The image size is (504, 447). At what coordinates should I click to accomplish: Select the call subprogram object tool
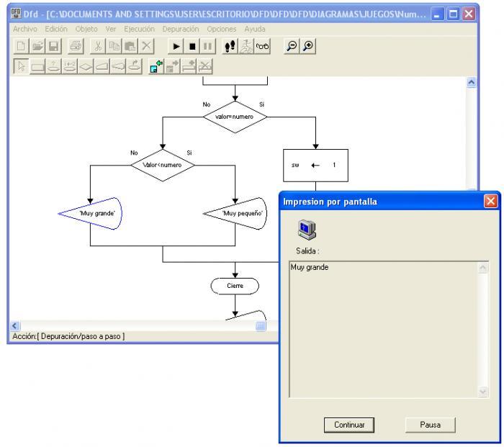point(134,66)
